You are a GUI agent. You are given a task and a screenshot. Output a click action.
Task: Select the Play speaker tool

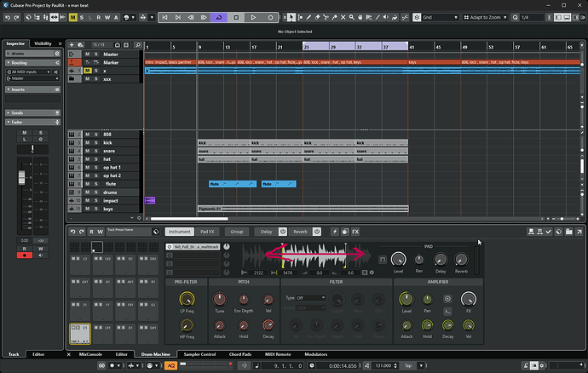coord(386,17)
